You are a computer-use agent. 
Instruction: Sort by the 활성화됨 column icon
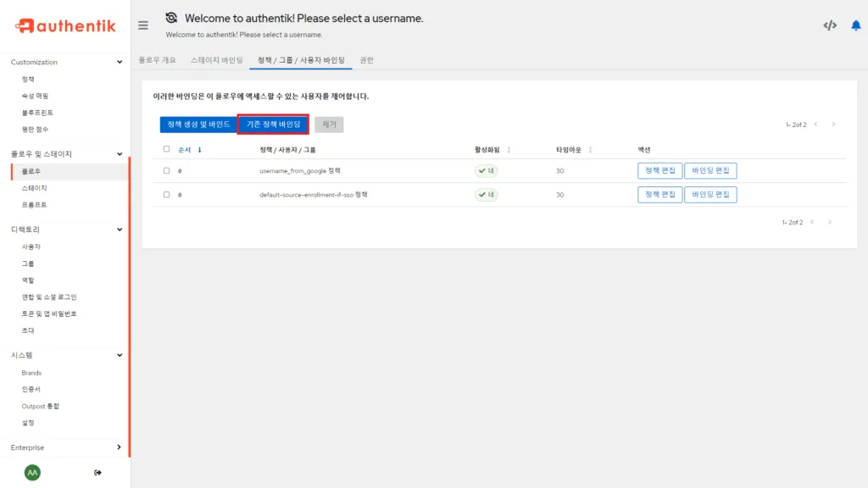[509, 150]
